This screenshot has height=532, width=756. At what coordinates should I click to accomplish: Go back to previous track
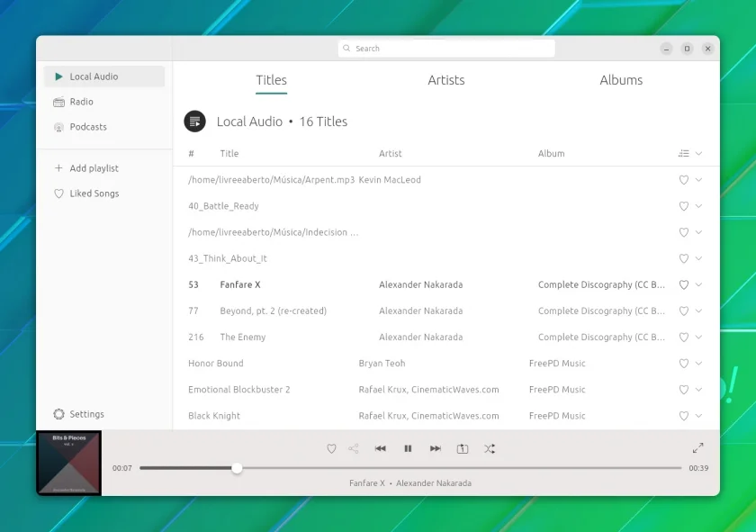[381, 448]
